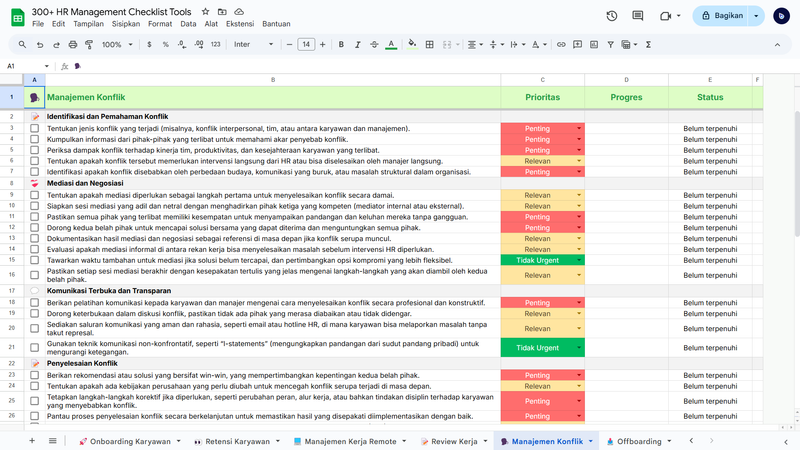
Task: Decrease the font size with minus
Action: (289, 45)
